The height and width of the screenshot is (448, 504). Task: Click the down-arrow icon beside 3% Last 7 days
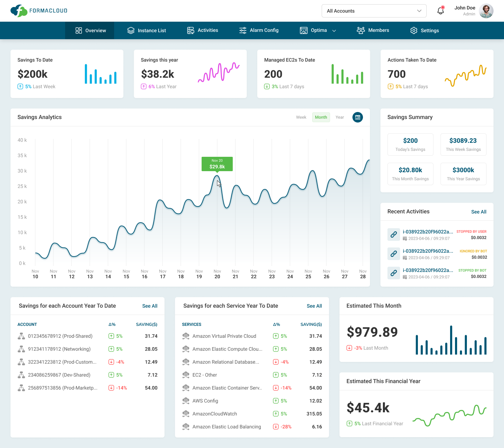click(x=267, y=86)
